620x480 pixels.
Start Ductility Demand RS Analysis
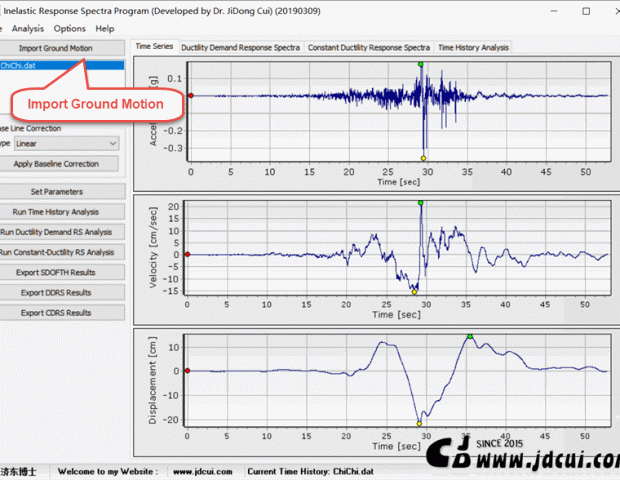62,232
